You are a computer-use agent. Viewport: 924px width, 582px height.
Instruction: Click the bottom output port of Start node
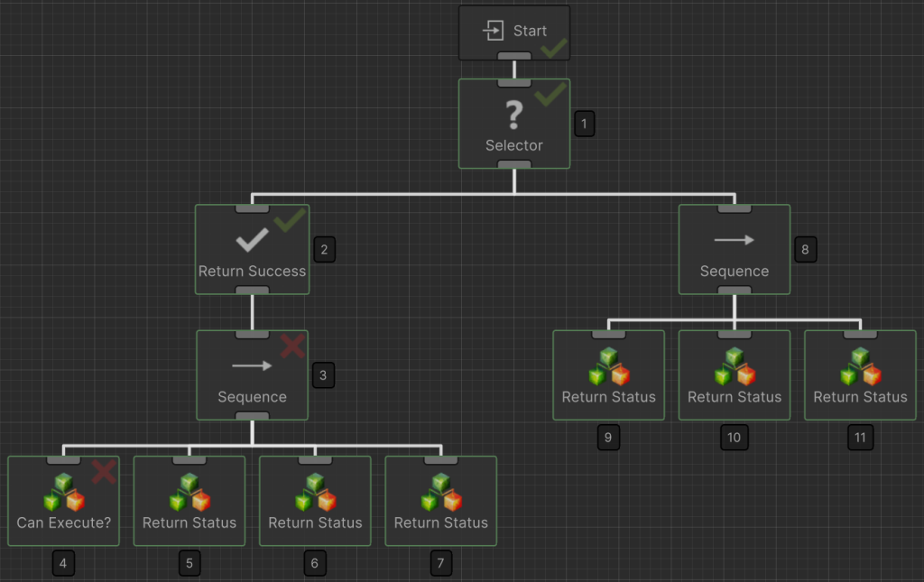click(514, 56)
